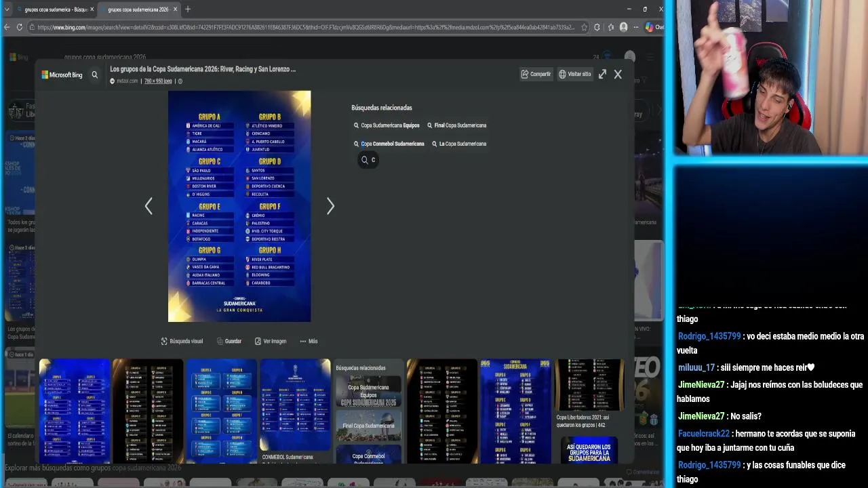Click the browser address bar URL
868x488 pixels.
point(305,27)
